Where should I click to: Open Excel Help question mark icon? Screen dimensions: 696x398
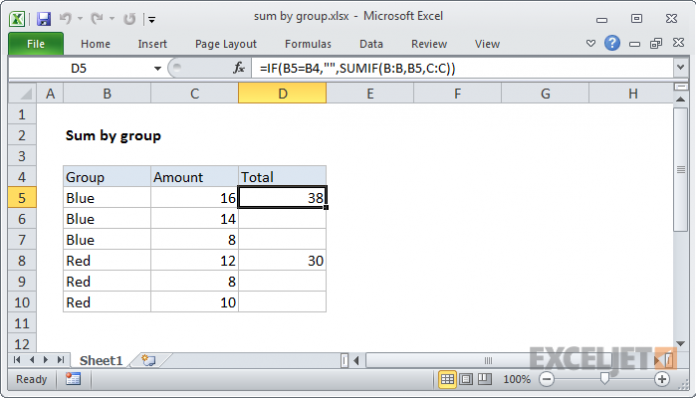(x=612, y=43)
